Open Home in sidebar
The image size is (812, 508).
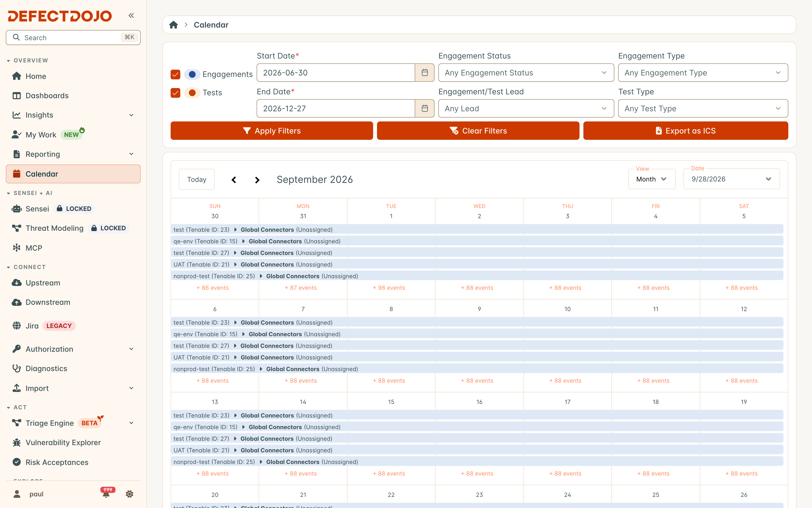coord(73,76)
